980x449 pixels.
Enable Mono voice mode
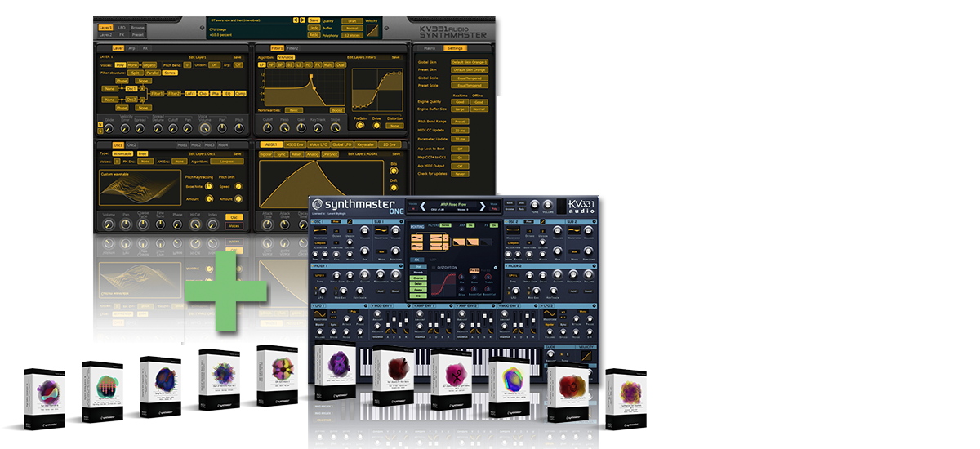133,64
